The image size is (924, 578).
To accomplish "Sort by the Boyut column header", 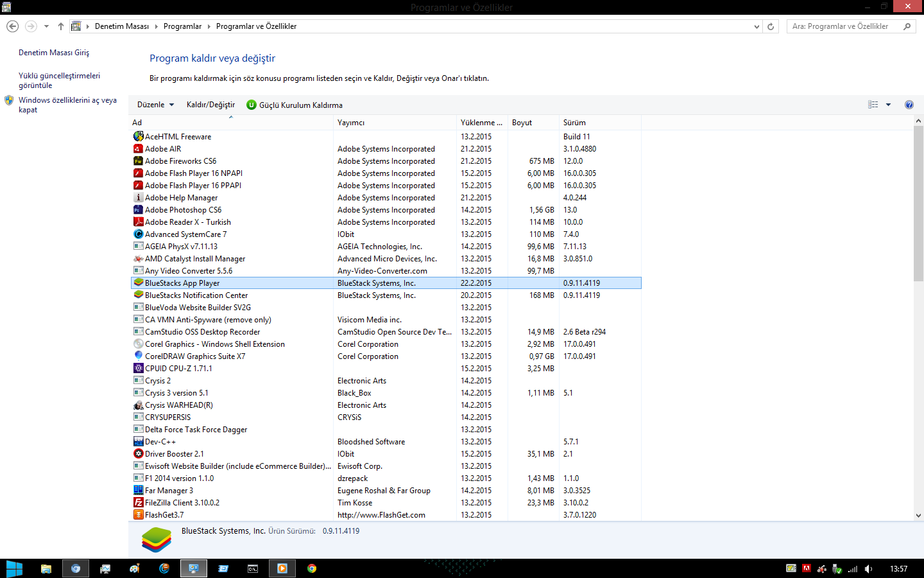I will 533,123.
